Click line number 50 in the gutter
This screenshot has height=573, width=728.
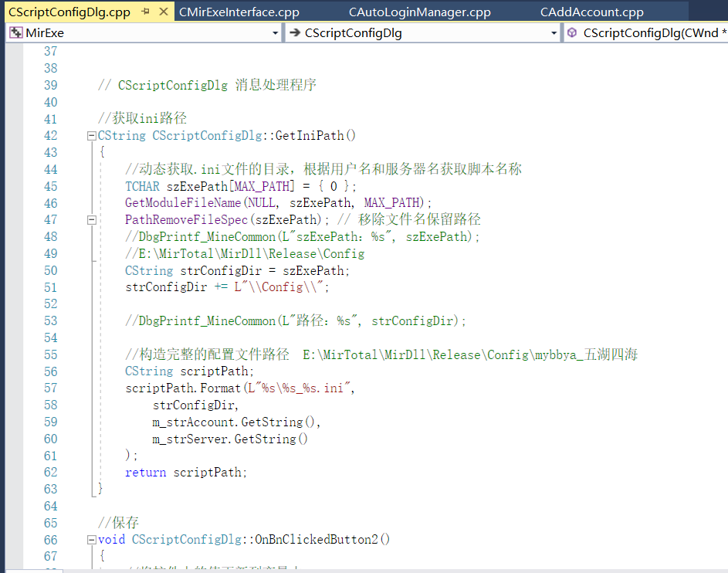point(50,270)
